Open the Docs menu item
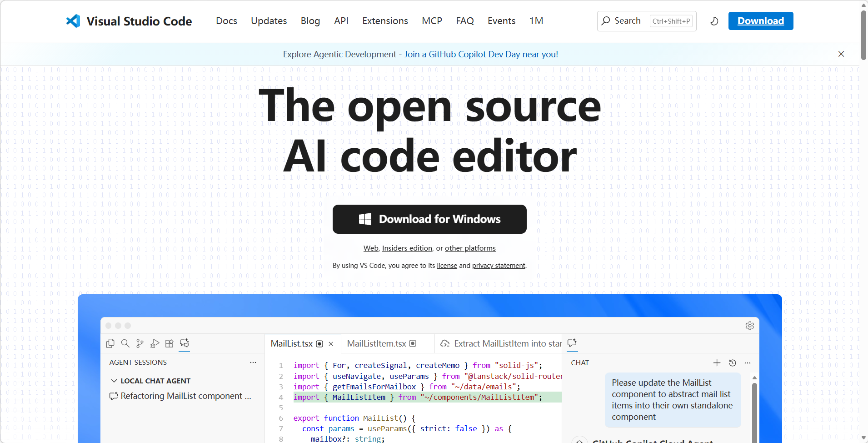Screen dimensions: 868x443 click(x=226, y=21)
